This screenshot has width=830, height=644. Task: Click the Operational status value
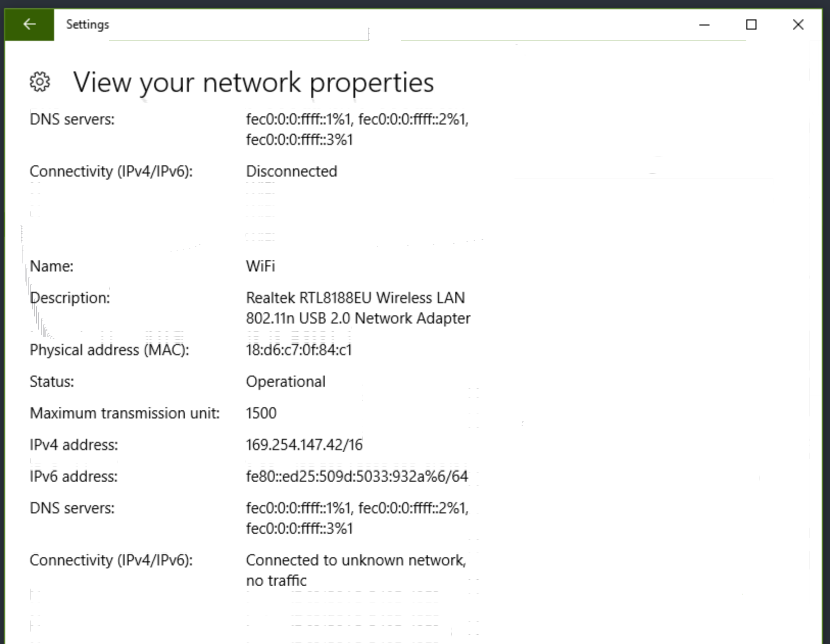tap(285, 381)
